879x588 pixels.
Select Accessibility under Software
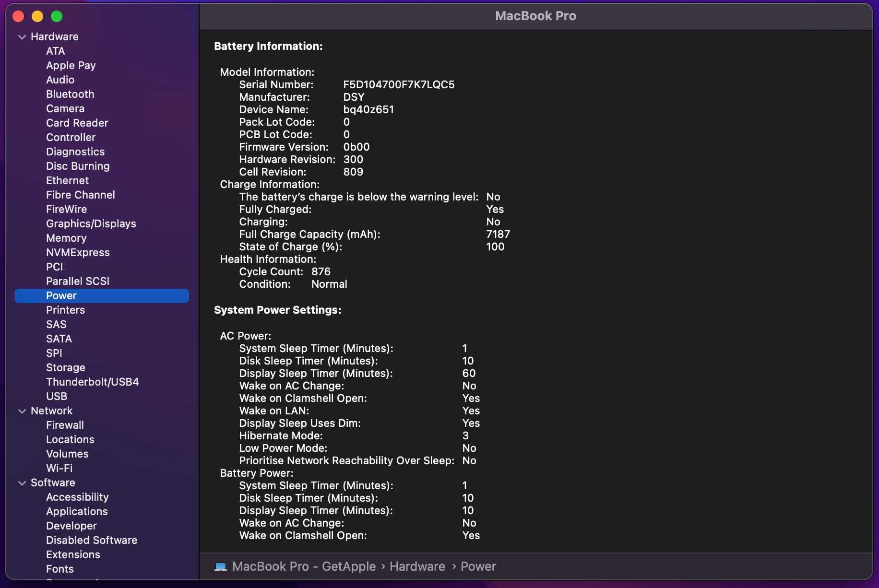pyautogui.click(x=77, y=497)
